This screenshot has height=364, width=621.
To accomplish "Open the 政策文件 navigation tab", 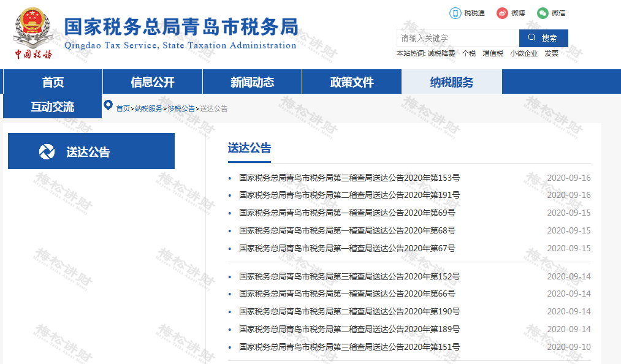I will (352, 82).
